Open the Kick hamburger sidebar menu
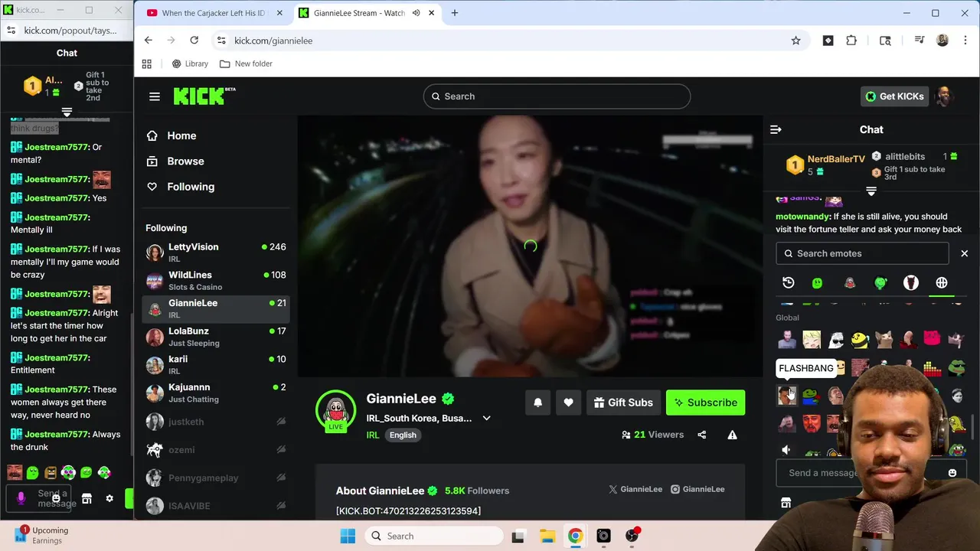The height and width of the screenshot is (551, 980). (x=155, y=96)
